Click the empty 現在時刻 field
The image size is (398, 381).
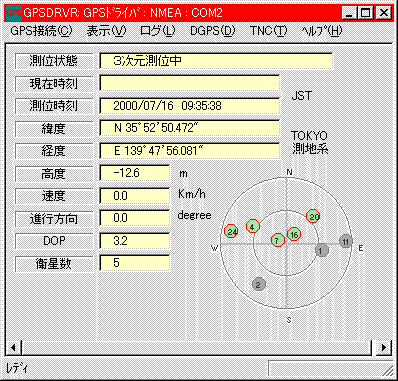(189, 83)
